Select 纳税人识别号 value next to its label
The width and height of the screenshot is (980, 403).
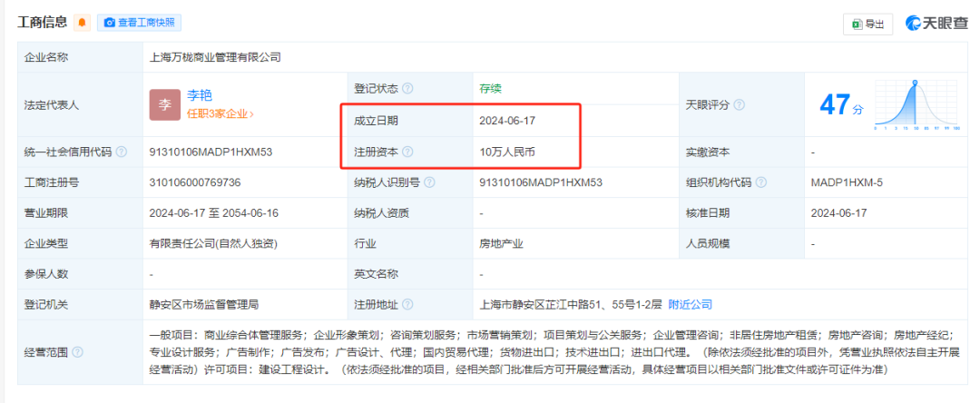(541, 182)
